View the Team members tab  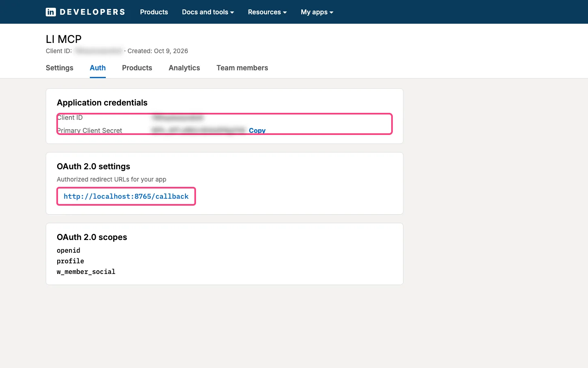[x=242, y=68]
